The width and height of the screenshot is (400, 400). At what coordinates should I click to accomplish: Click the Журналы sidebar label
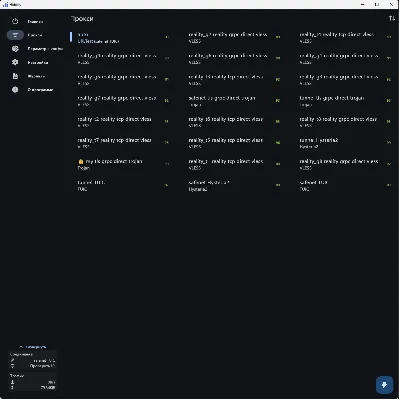click(36, 76)
